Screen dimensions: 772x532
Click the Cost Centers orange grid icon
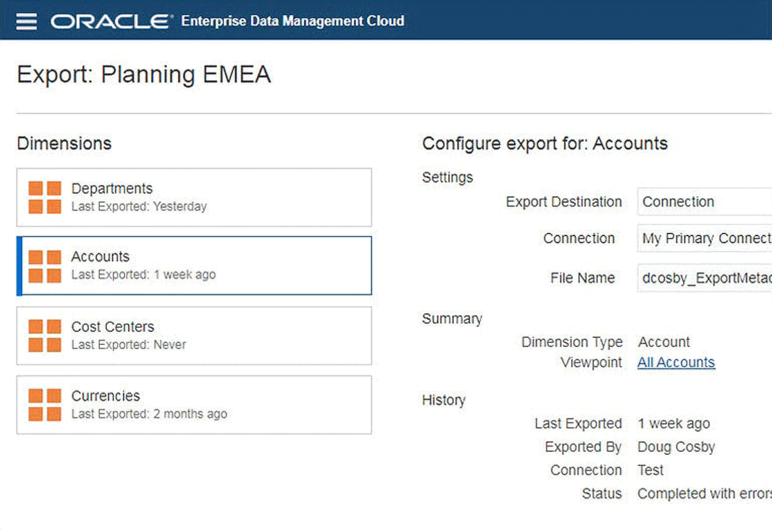(45, 336)
